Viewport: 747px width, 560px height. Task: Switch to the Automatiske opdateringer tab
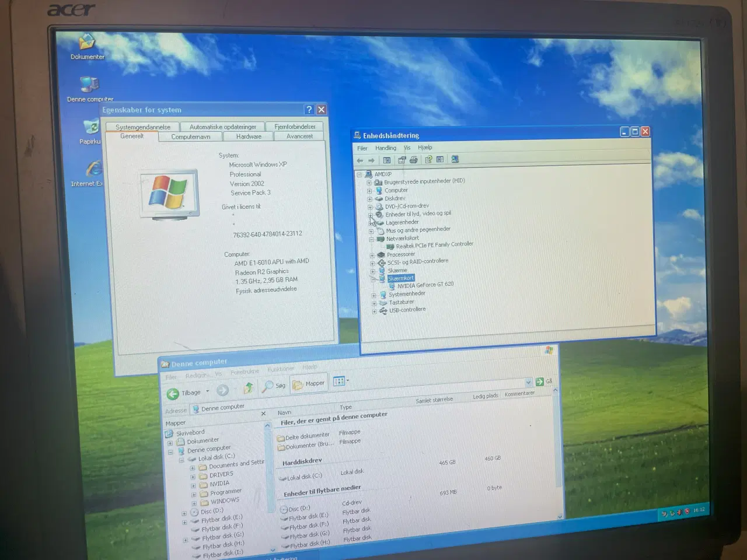pyautogui.click(x=223, y=127)
